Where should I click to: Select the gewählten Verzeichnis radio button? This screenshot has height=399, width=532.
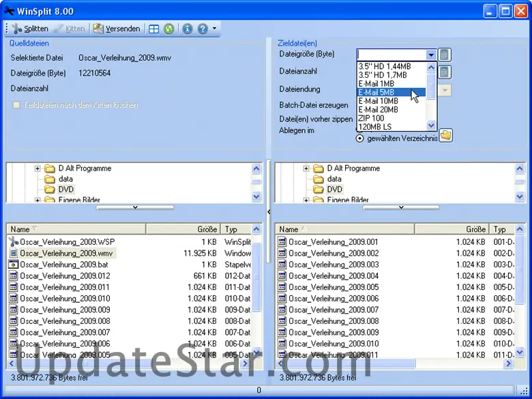point(359,138)
